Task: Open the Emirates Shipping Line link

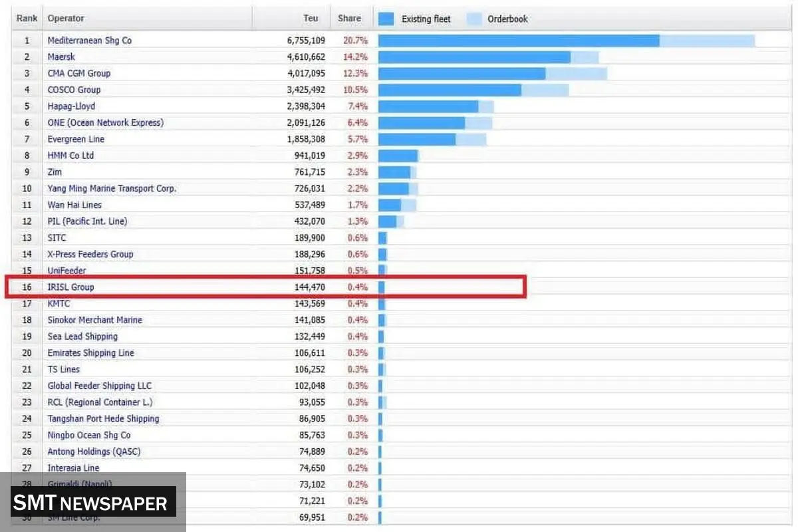Action: pyautogui.click(x=90, y=352)
